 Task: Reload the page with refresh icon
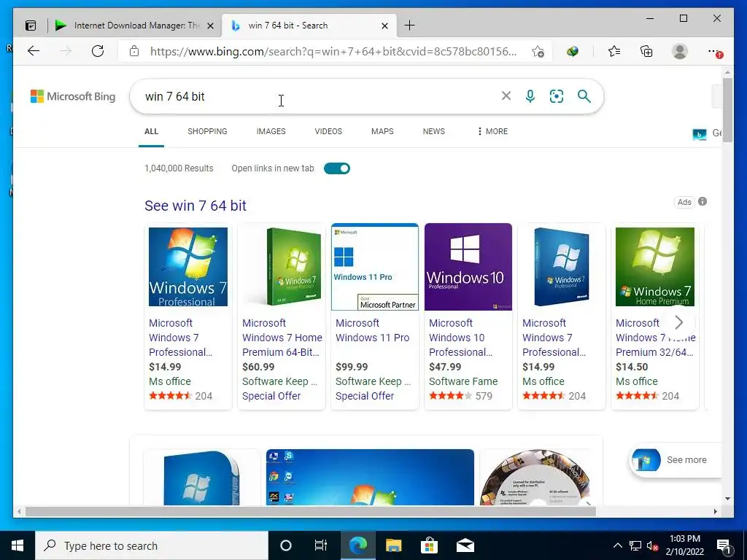coord(98,51)
